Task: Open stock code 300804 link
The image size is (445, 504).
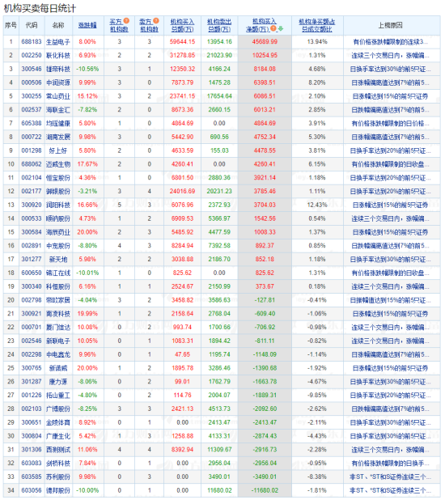Action: 32,436
